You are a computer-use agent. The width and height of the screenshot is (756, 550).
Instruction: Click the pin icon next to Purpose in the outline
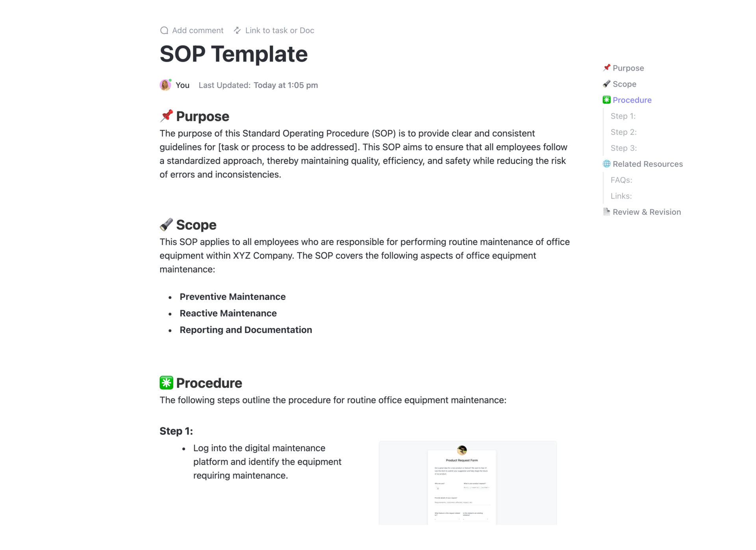606,68
